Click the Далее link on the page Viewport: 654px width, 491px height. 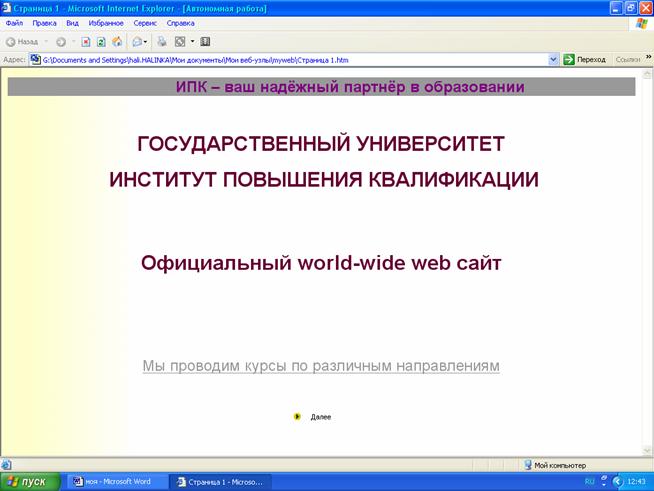click(320, 416)
